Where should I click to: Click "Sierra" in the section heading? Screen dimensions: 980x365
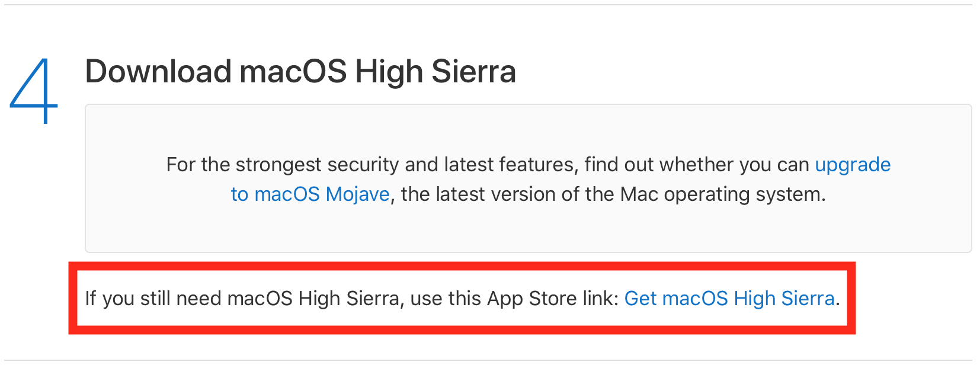click(x=473, y=72)
